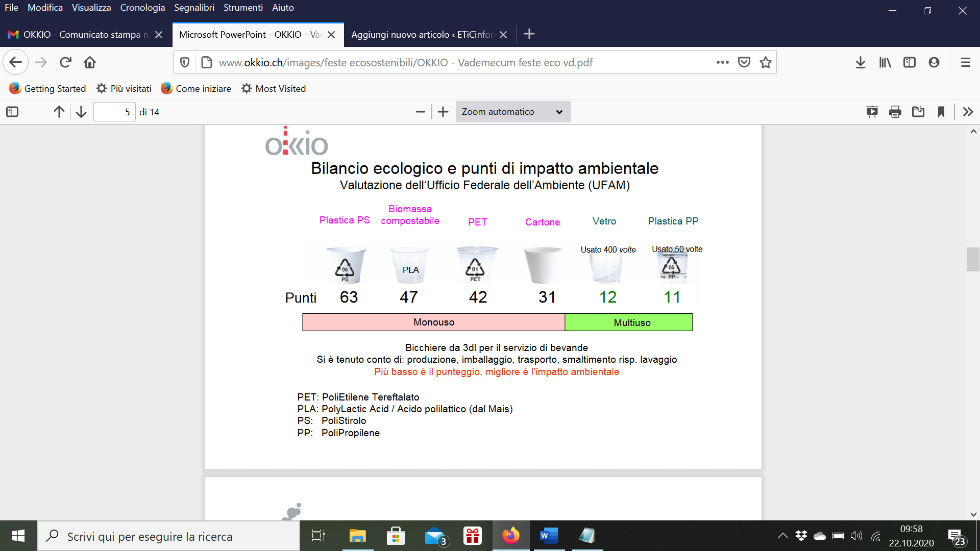The image size is (980, 551).
Task: Open Task View in taskbar
Action: pyautogui.click(x=318, y=536)
